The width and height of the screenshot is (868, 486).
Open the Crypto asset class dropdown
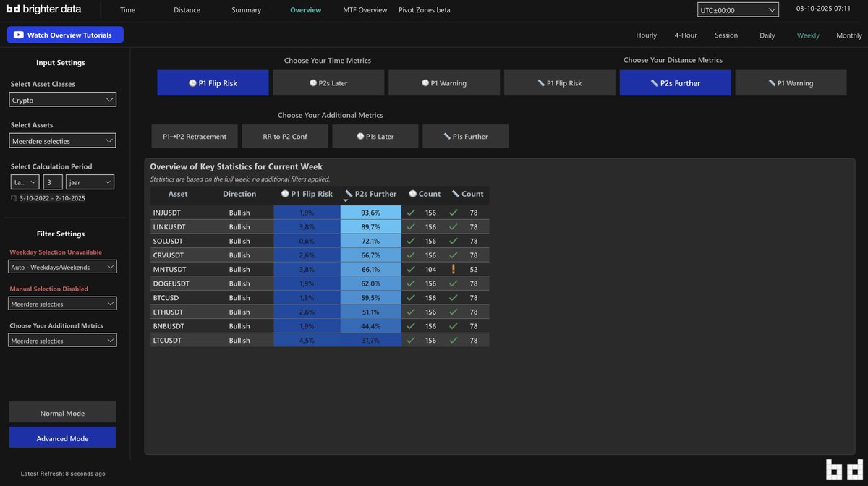click(x=63, y=100)
